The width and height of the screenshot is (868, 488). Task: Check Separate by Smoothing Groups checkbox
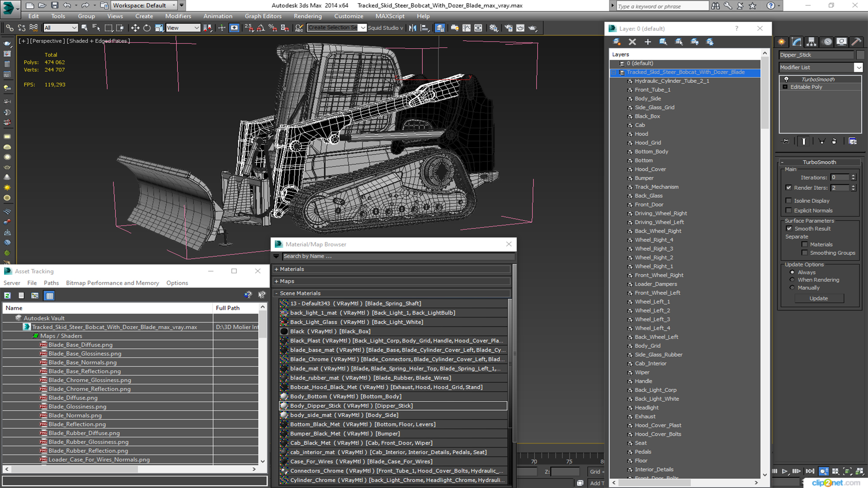point(805,253)
